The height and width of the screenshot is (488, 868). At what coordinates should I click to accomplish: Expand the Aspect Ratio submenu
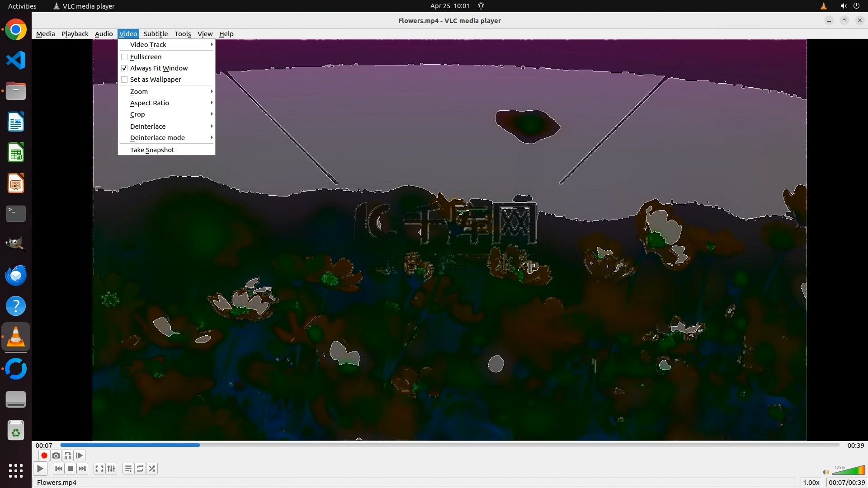[x=150, y=103]
